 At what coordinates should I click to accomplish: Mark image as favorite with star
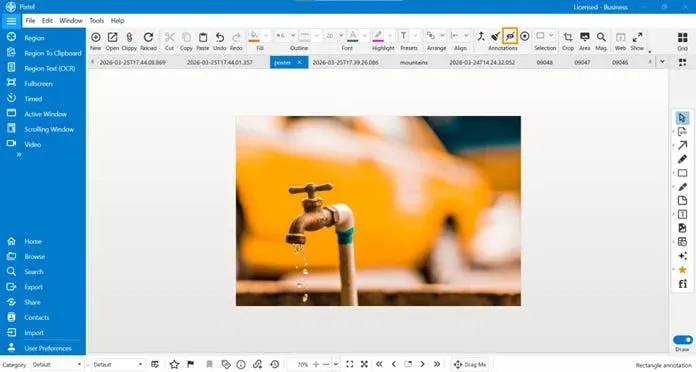tap(174, 364)
